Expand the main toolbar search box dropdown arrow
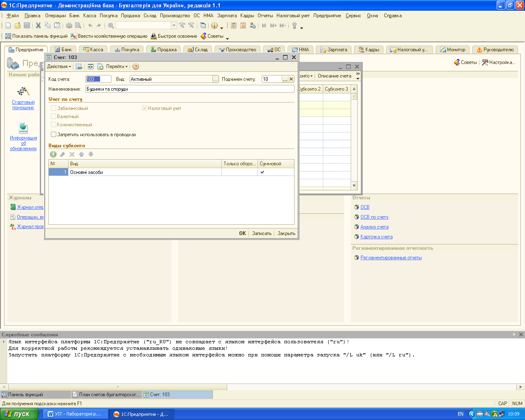This screenshot has height=420, width=525. (x=174, y=25)
